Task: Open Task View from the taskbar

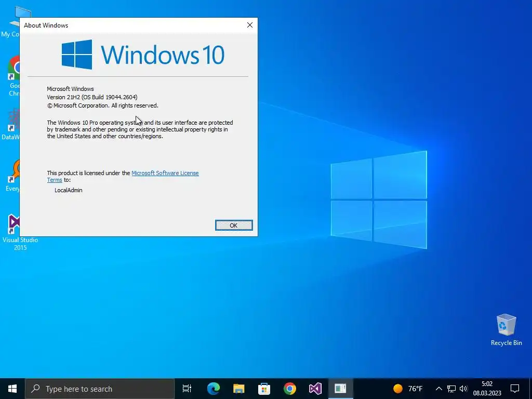Action: (x=187, y=389)
